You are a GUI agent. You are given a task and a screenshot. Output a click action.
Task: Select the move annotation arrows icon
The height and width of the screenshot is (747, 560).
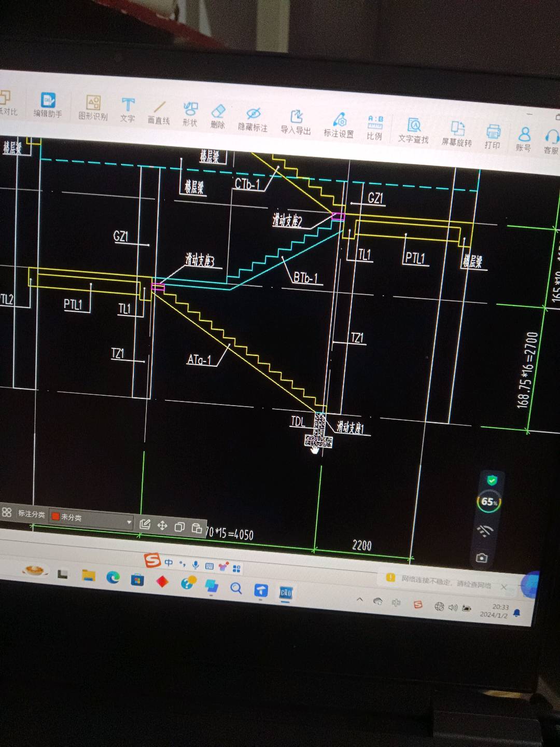pyautogui.click(x=162, y=525)
